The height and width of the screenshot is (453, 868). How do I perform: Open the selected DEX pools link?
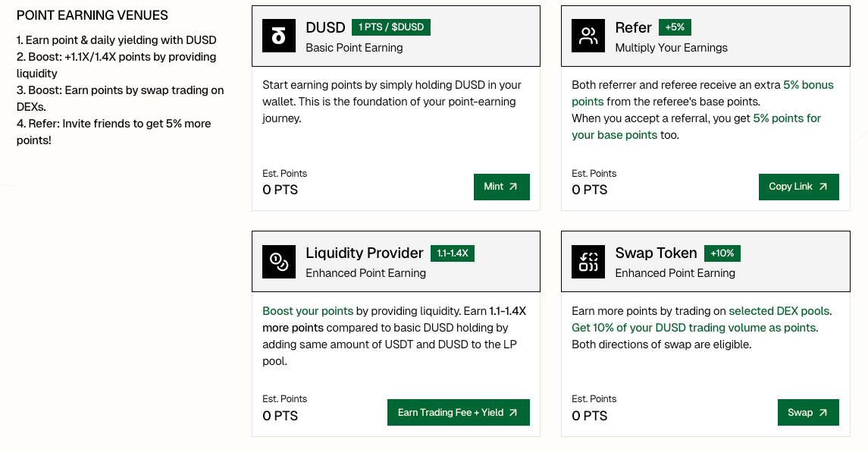779,311
